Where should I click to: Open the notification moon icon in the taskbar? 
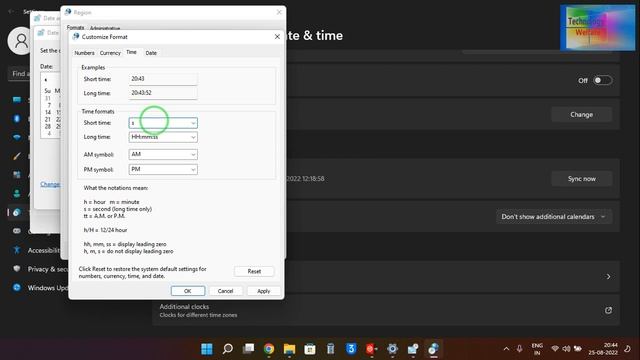627,349
